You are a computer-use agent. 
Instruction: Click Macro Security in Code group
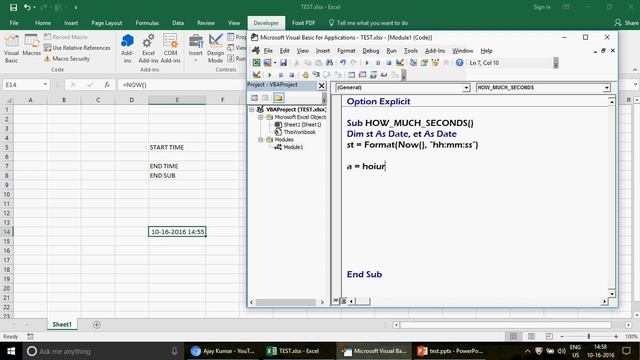(67, 59)
